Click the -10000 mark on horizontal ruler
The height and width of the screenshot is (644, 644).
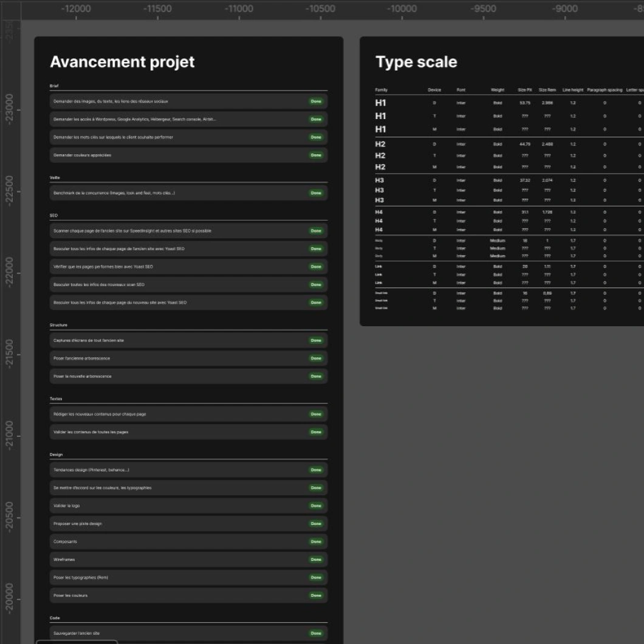tap(402, 9)
